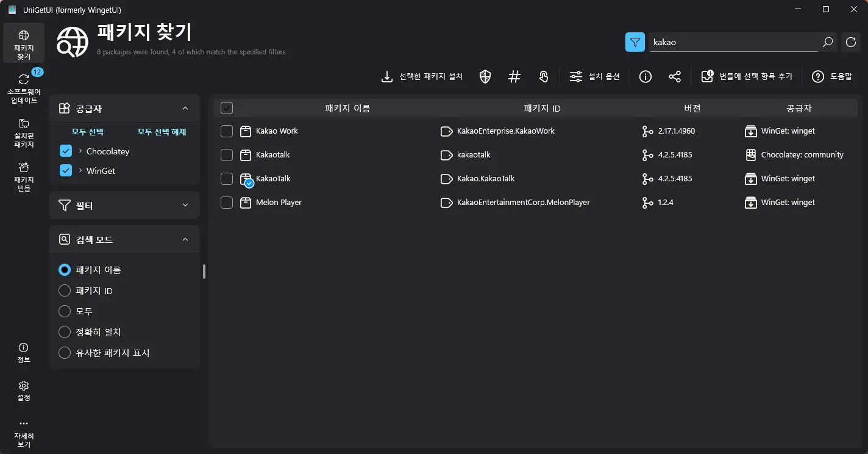The height and width of the screenshot is (454, 868).
Task: Click WinGet source icon in Kakao Work row
Action: tap(751, 131)
